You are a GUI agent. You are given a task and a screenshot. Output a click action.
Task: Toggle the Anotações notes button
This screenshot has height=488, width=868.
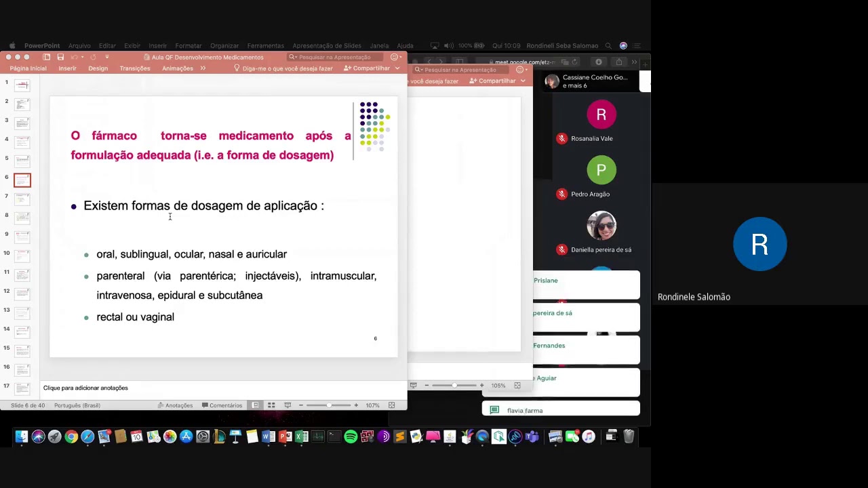(x=175, y=405)
